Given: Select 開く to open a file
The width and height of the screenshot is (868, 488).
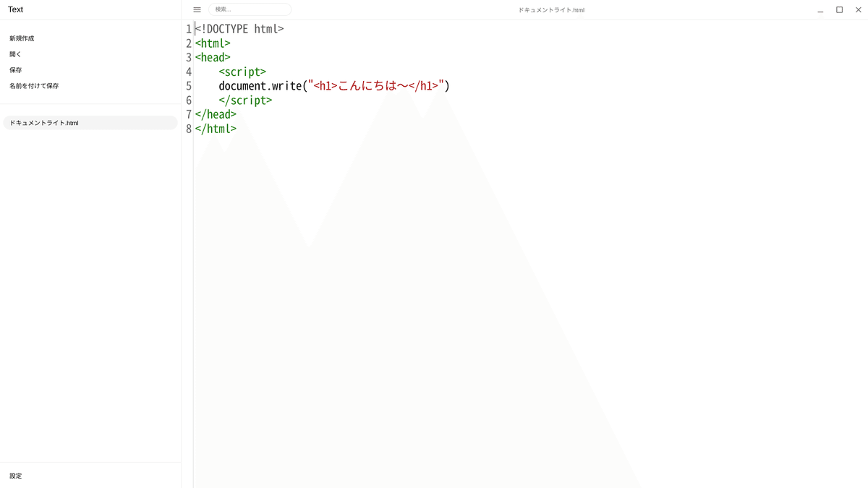Looking at the screenshot, I should 15,54.
